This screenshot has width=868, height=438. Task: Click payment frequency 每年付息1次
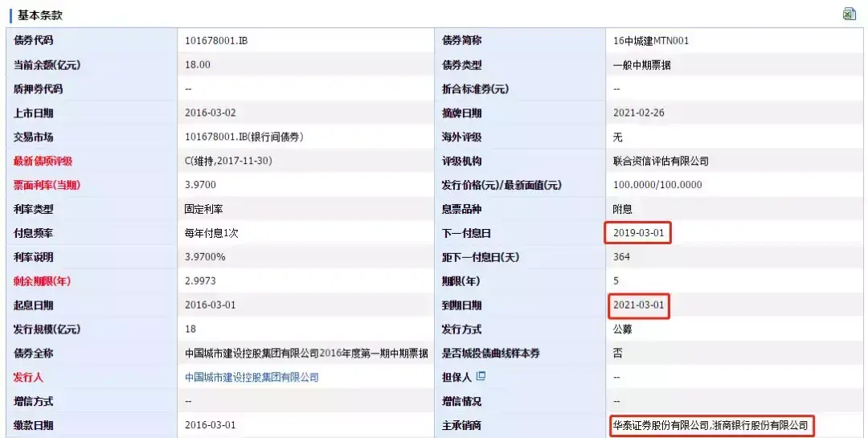(211, 233)
